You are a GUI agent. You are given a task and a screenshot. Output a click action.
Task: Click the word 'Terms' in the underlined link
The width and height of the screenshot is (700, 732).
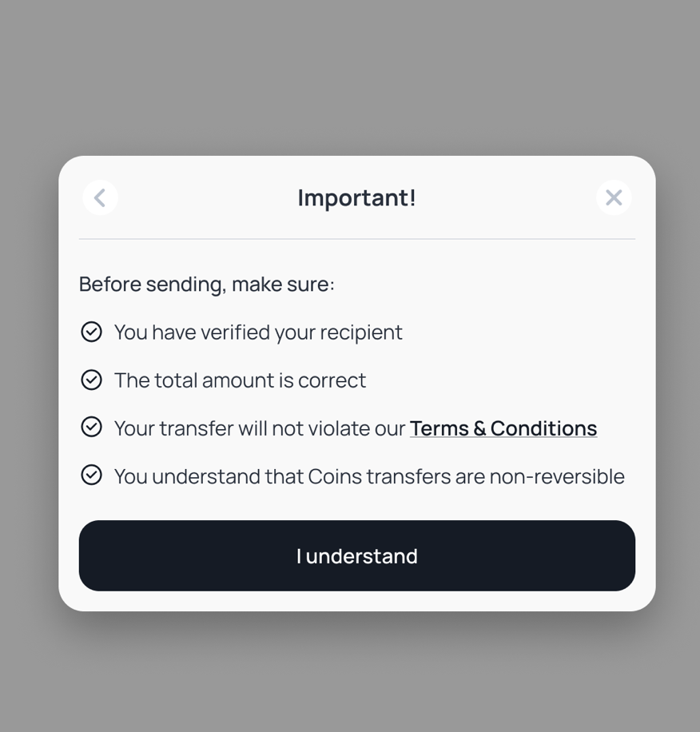point(439,428)
